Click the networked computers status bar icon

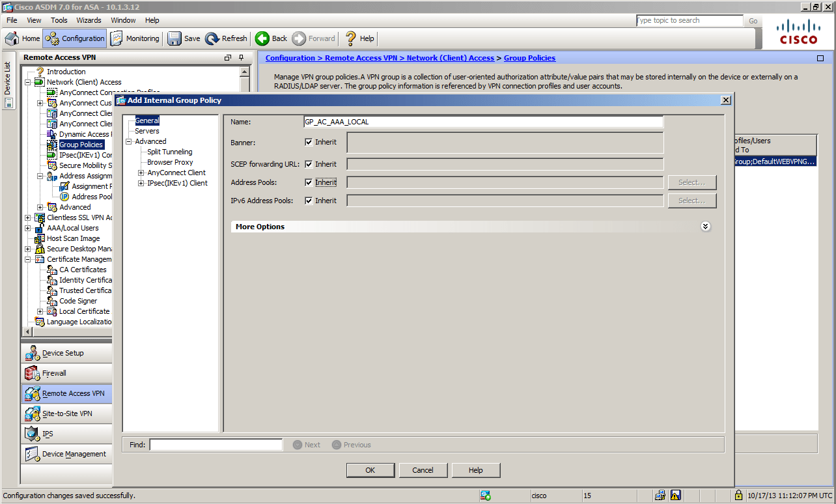click(660, 496)
